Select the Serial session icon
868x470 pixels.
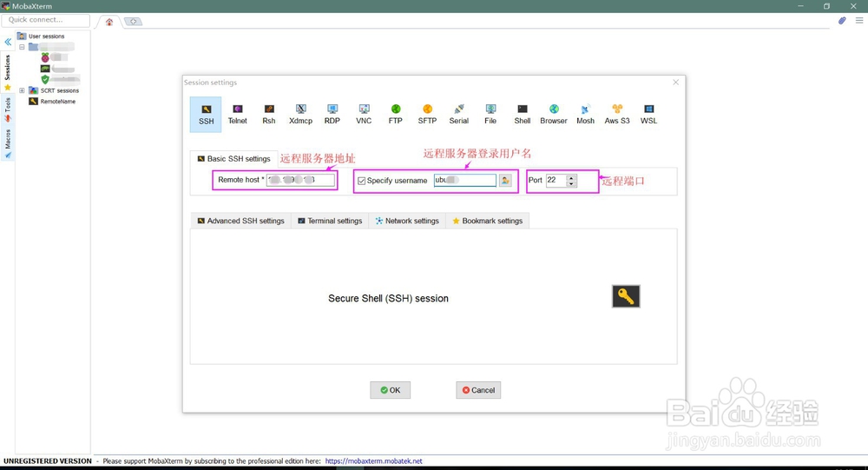[x=459, y=114]
